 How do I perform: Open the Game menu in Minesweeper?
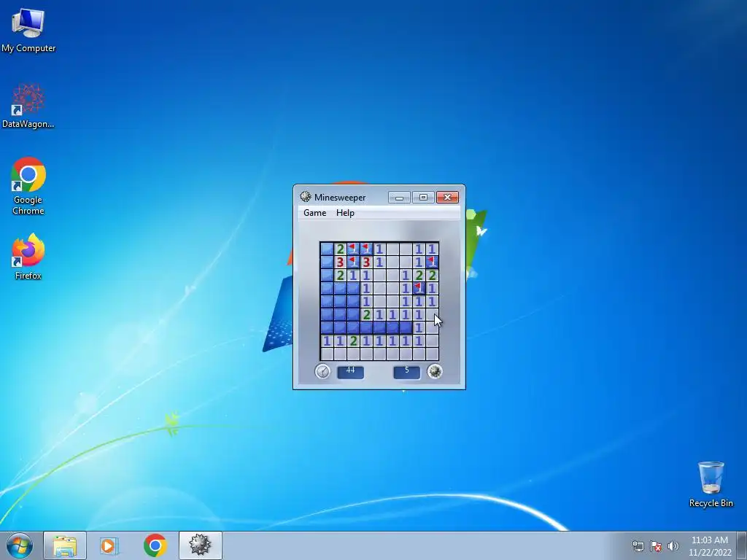(x=315, y=213)
